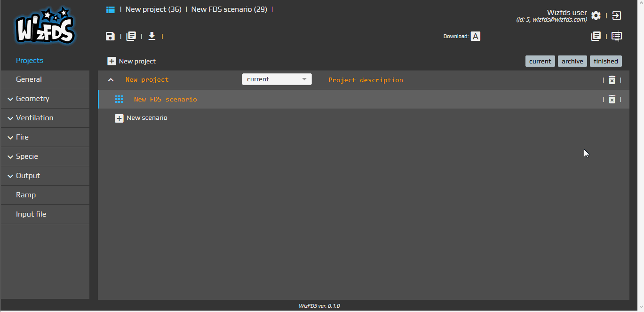Click the Download A font icon

pyautogui.click(x=475, y=36)
